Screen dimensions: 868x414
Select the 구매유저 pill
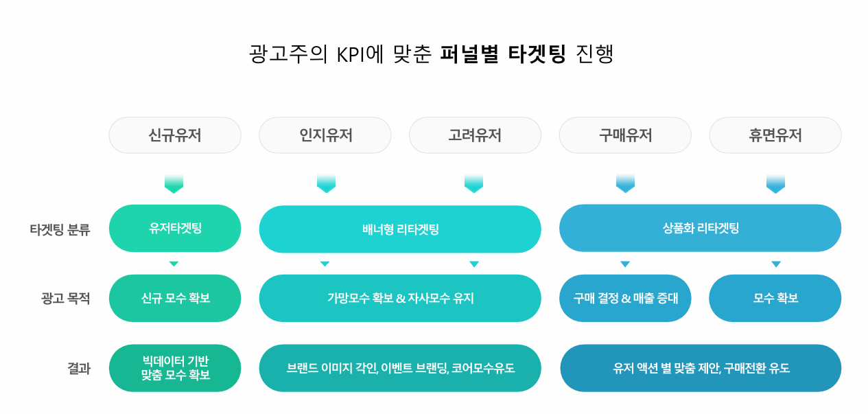click(x=625, y=135)
